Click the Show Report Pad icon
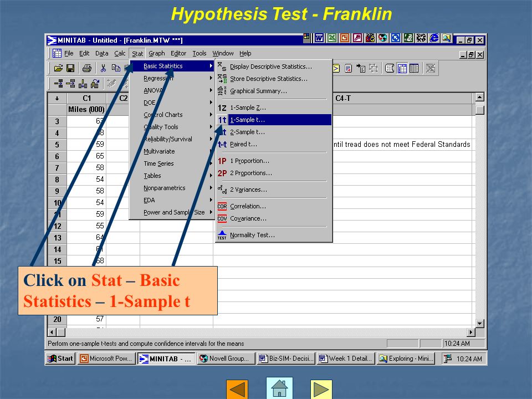532x399 pixels. coord(348,68)
